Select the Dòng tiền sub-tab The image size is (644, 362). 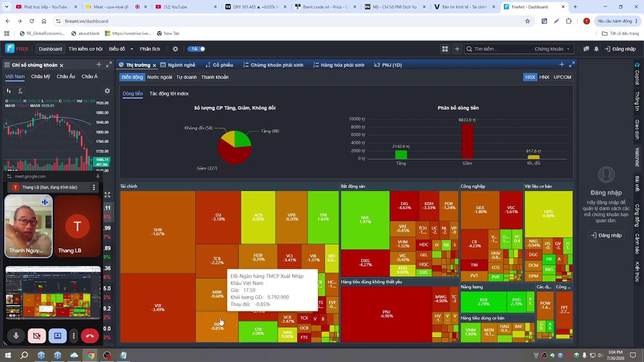[133, 94]
